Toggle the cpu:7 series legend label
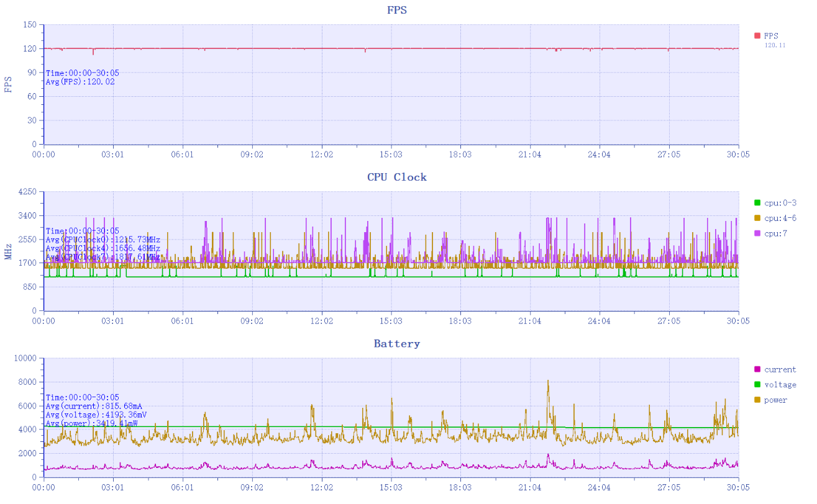 pos(777,233)
